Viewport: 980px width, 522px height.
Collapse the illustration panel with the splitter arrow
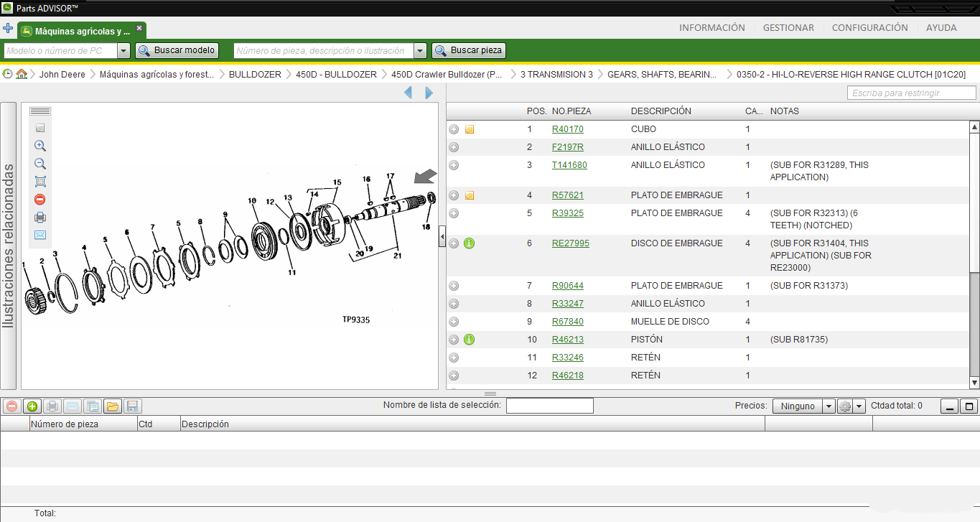pos(442,236)
